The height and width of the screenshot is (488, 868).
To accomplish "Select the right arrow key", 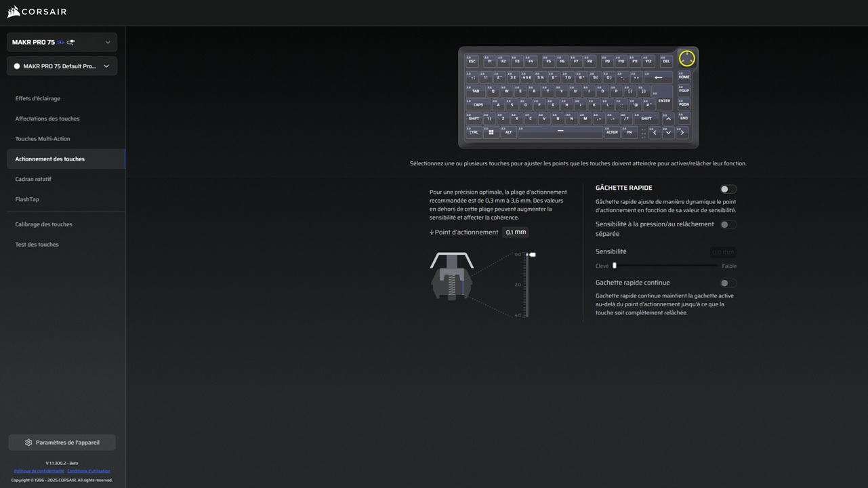I will pos(682,133).
